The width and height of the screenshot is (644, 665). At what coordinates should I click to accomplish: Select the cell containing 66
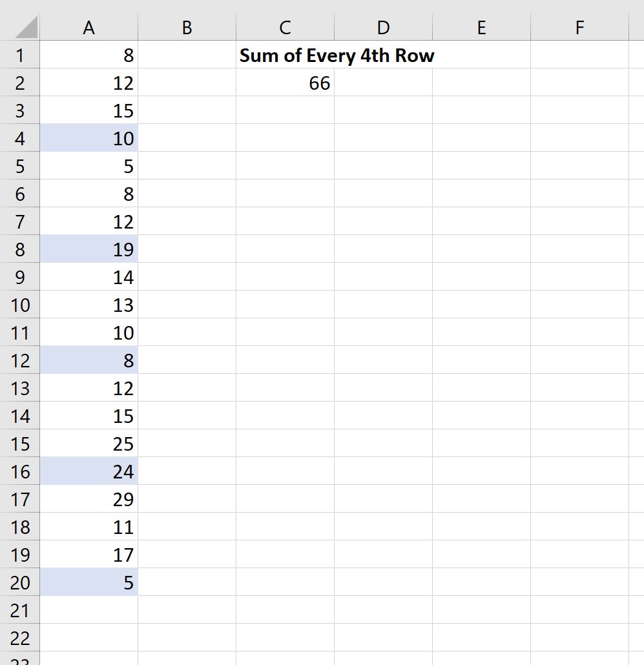285,83
